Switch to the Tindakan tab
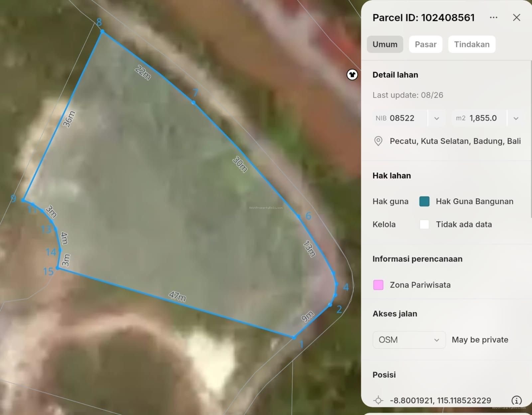Image resolution: width=532 pixels, height=415 pixels. (472, 44)
